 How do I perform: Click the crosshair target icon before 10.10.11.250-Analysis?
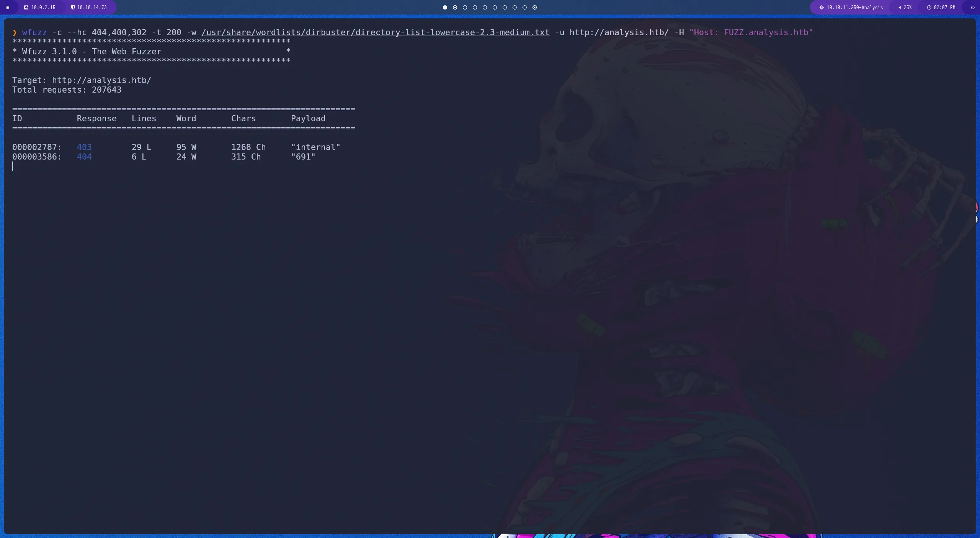(x=821, y=7)
